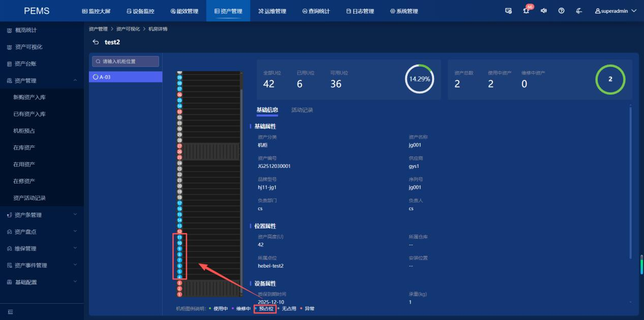Collapse sidebar with bottom-left menu icon
The width and height of the screenshot is (644, 320).
10,312
